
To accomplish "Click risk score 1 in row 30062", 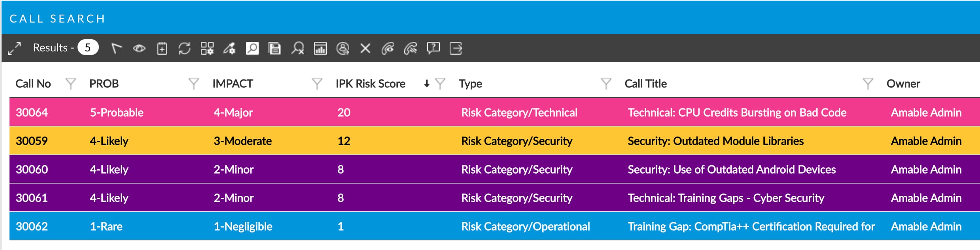I will 340,226.
